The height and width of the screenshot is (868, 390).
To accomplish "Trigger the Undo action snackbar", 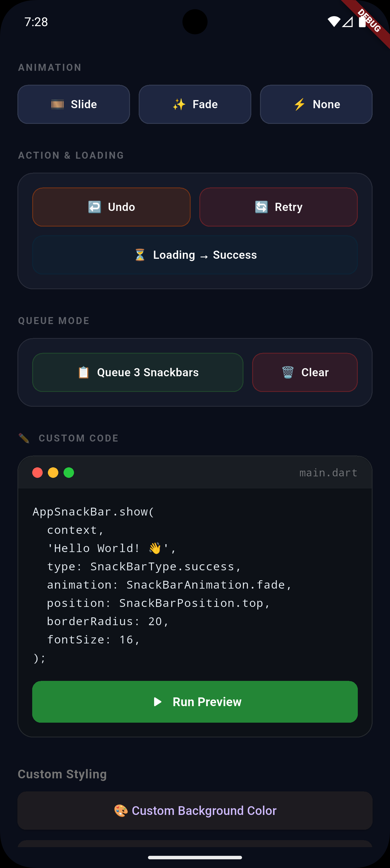I will (x=111, y=207).
